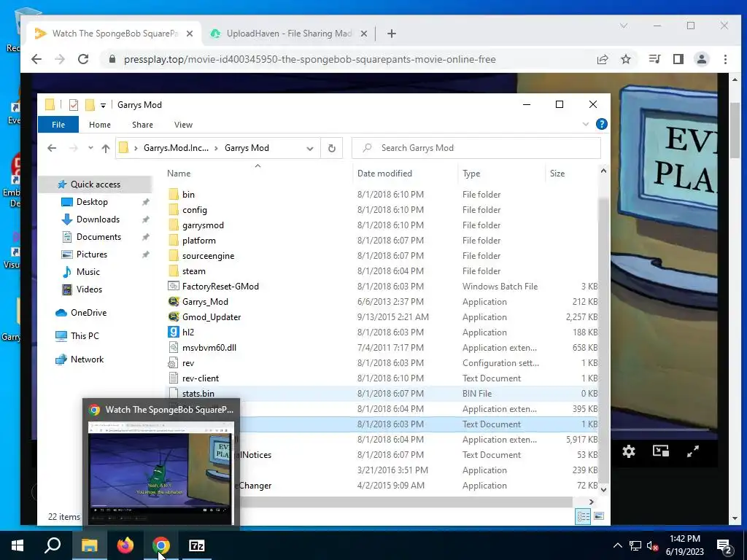Open the sourceengine folder
Viewport: 747px width, 560px height.
tap(208, 256)
